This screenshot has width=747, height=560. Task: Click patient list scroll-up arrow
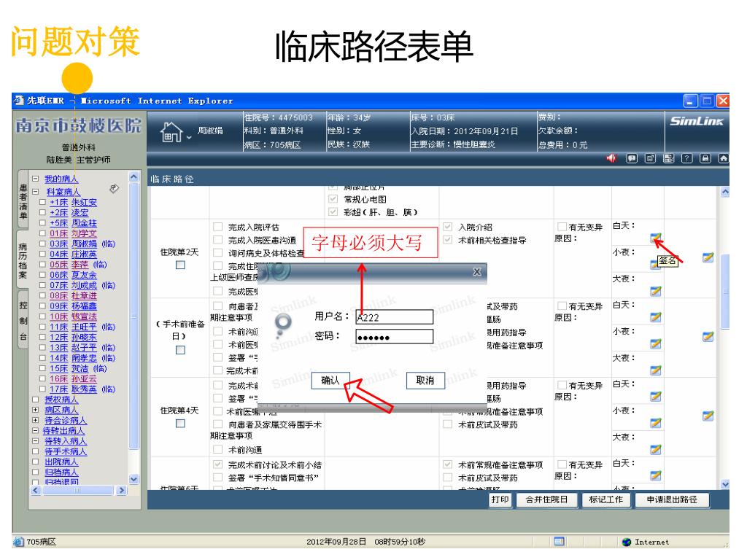pyautogui.click(x=134, y=176)
